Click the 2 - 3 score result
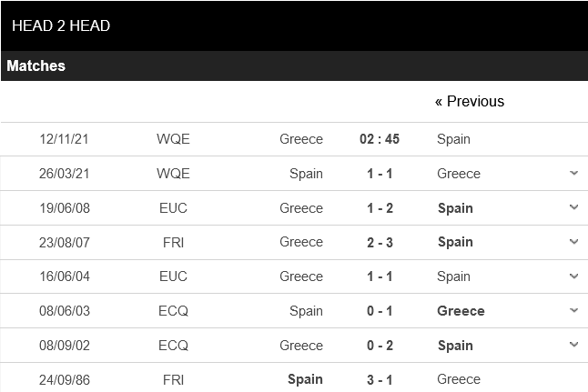 tap(380, 242)
